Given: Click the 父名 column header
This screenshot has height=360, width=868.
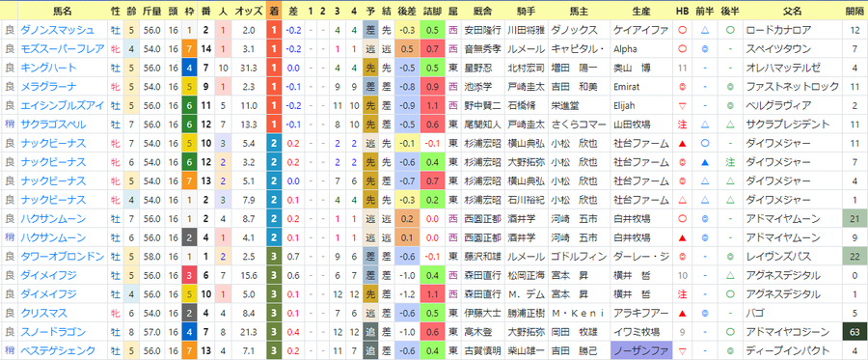Looking at the screenshot, I should [x=792, y=11].
